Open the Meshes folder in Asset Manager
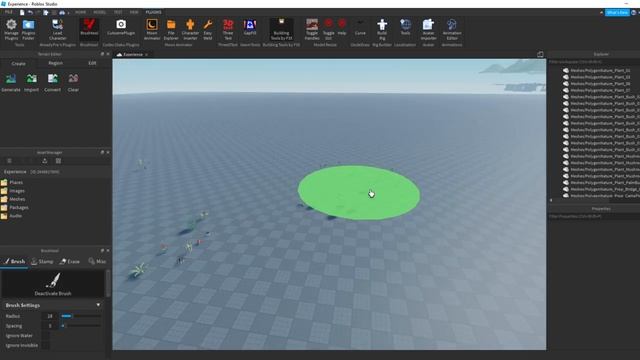The image size is (640, 360). (x=13, y=199)
